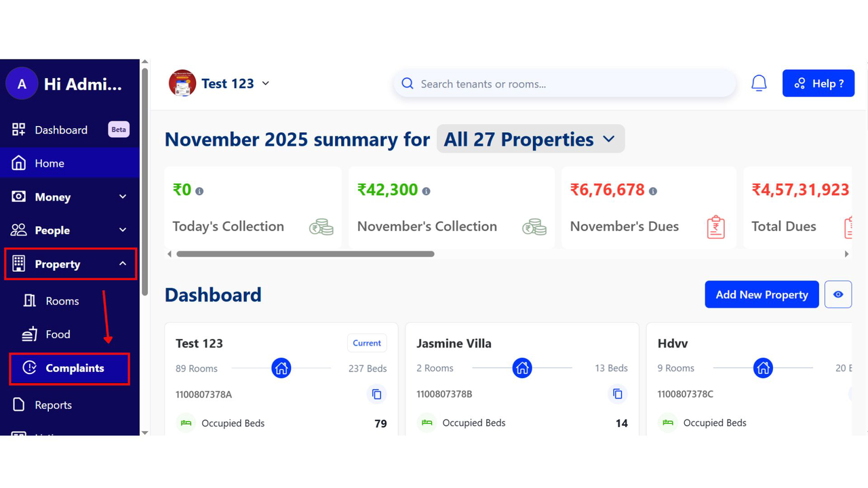The width and height of the screenshot is (868, 488).
Task: Copy Jasmine Villa property ID 1100807378B
Action: pos(617,394)
